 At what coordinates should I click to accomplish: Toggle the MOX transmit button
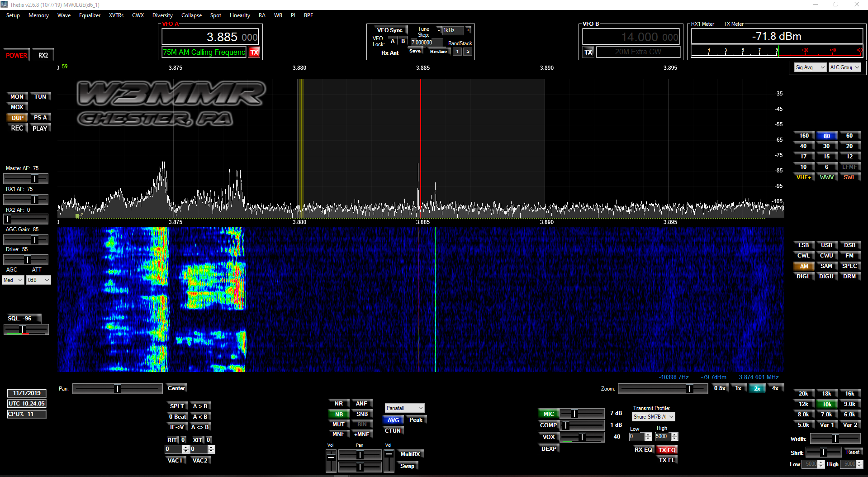(17, 107)
